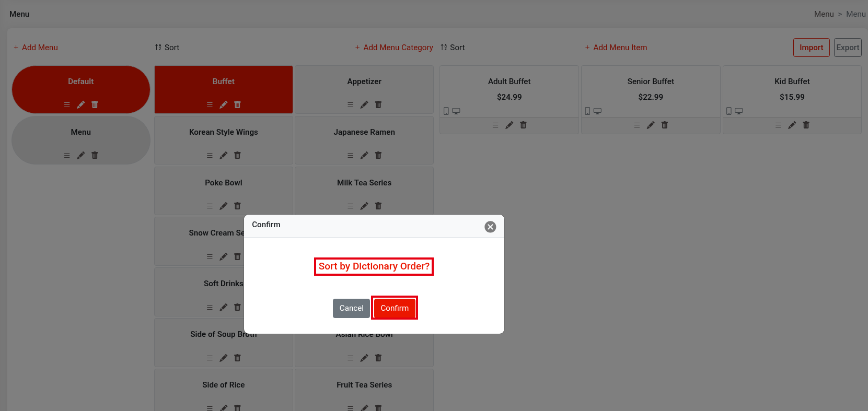This screenshot has width=868, height=411.
Task: Cancel the sort confirmation dialog
Action: pos(351,308)
